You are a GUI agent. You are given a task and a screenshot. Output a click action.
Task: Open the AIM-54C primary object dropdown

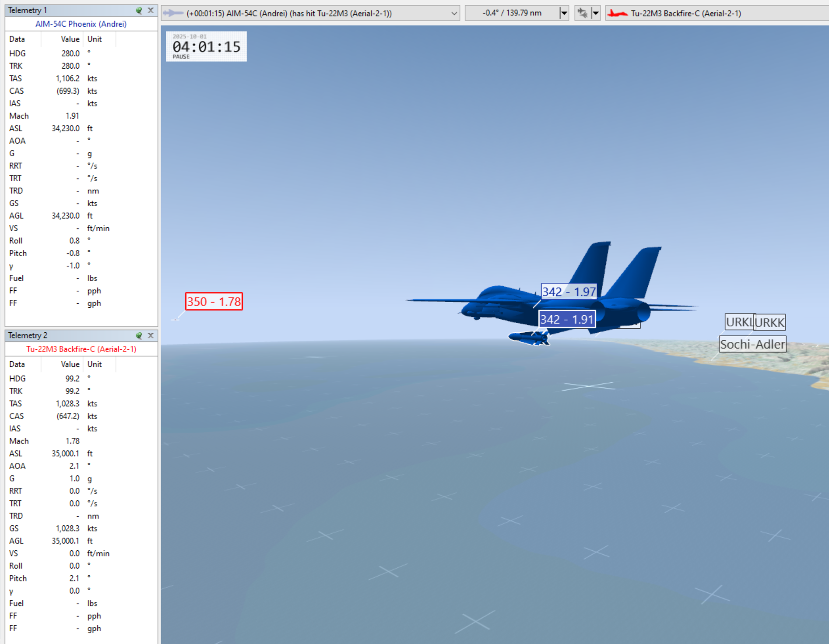[x=454, y=14]
